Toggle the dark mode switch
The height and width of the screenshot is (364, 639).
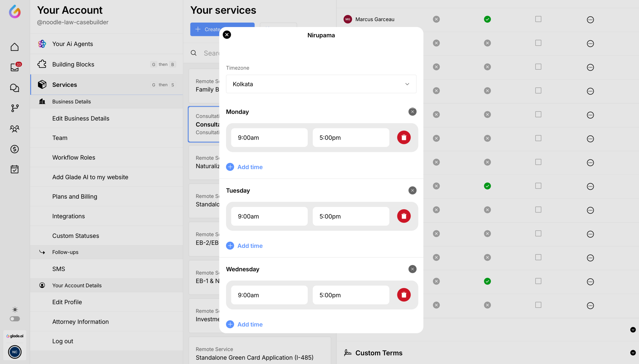click(15, 318)
